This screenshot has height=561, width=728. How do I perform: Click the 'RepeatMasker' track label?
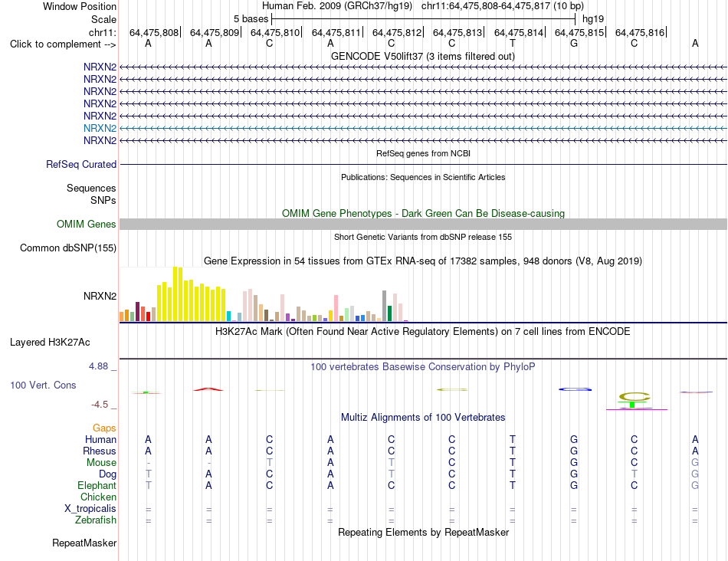84,543
